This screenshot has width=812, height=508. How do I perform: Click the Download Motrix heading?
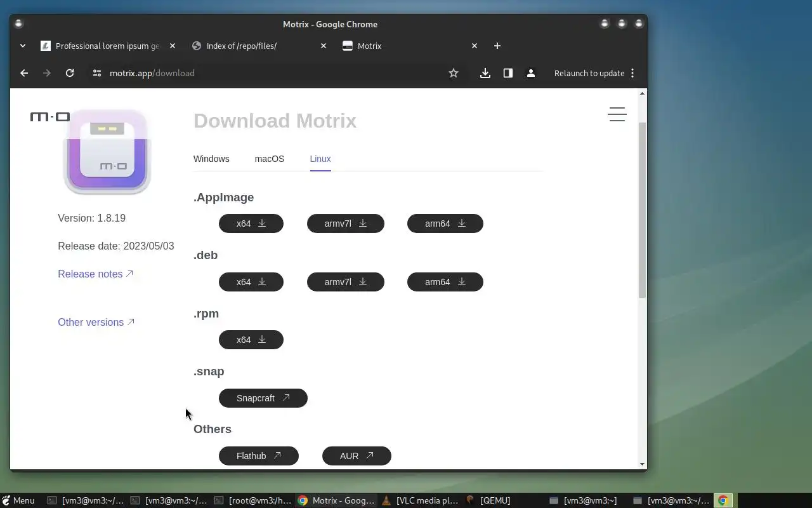(x=275, y=121)
